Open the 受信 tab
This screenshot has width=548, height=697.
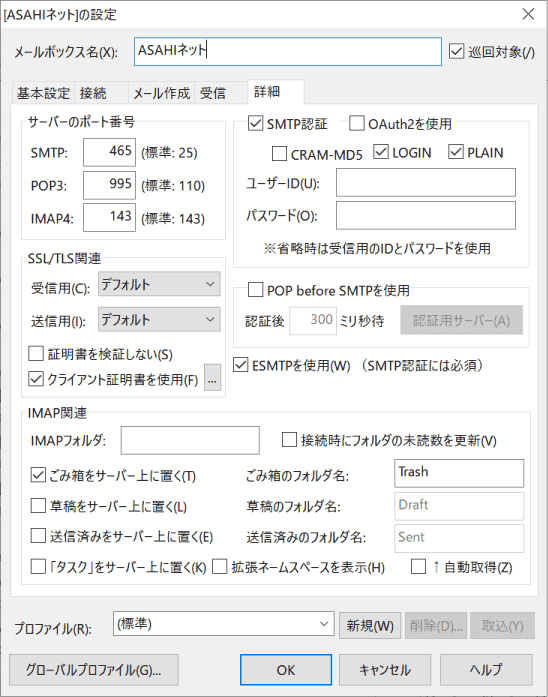pyautogui.click(x=221, y=93)
